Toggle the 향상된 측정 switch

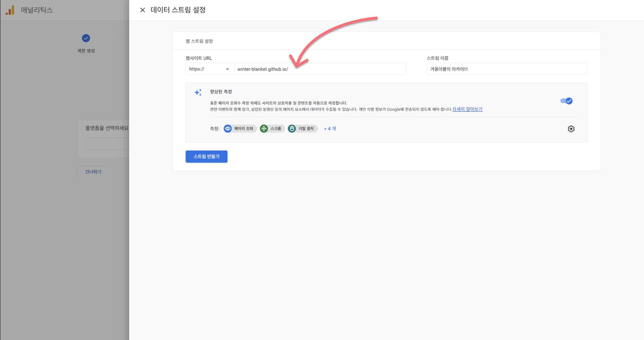click(567, 101)
